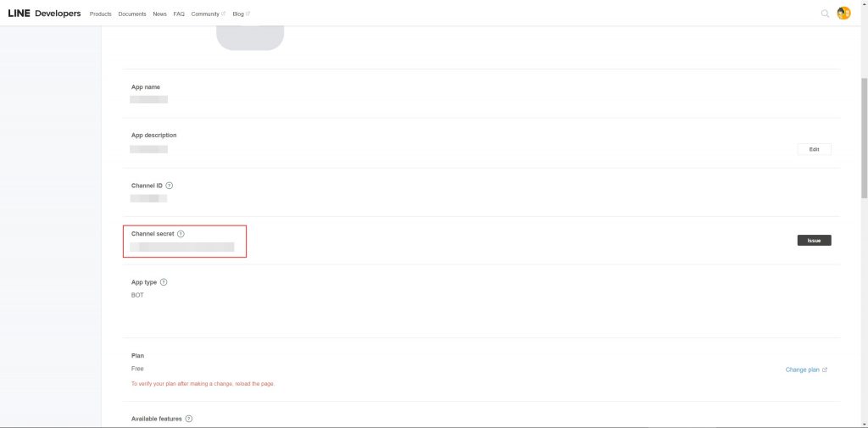The height and width of the screenshot is (428, 868).
Task: Click help icon beside Channel ID
Action: pyautogui.click(x=170, y=186)
